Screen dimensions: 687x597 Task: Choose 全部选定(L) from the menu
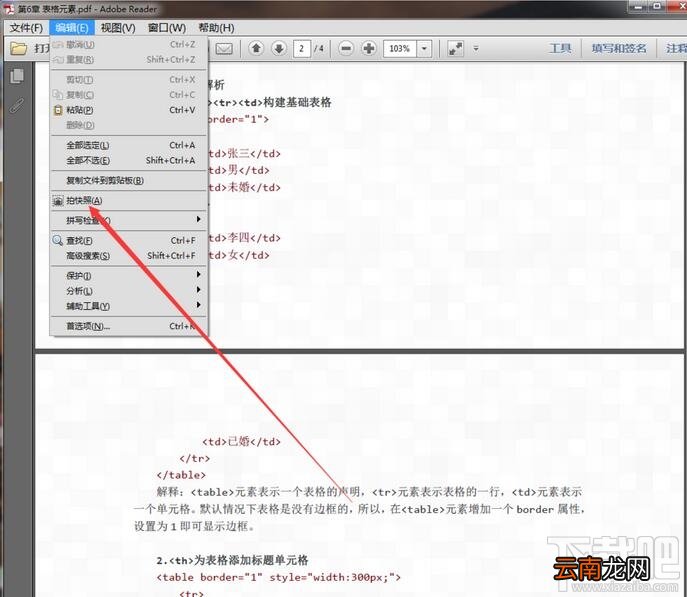(128, 145)
